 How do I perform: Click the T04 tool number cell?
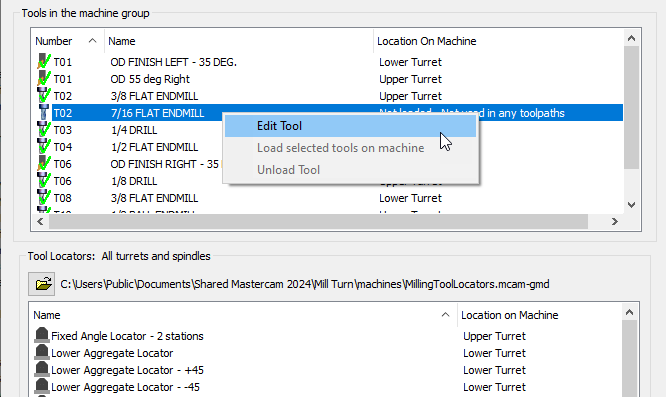click(63, 147)
